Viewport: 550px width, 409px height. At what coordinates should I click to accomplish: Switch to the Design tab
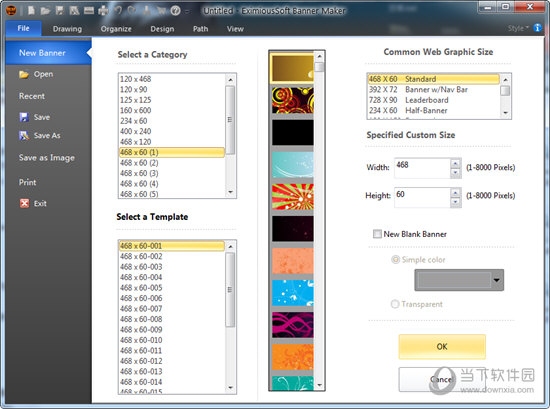click(162, 29)
